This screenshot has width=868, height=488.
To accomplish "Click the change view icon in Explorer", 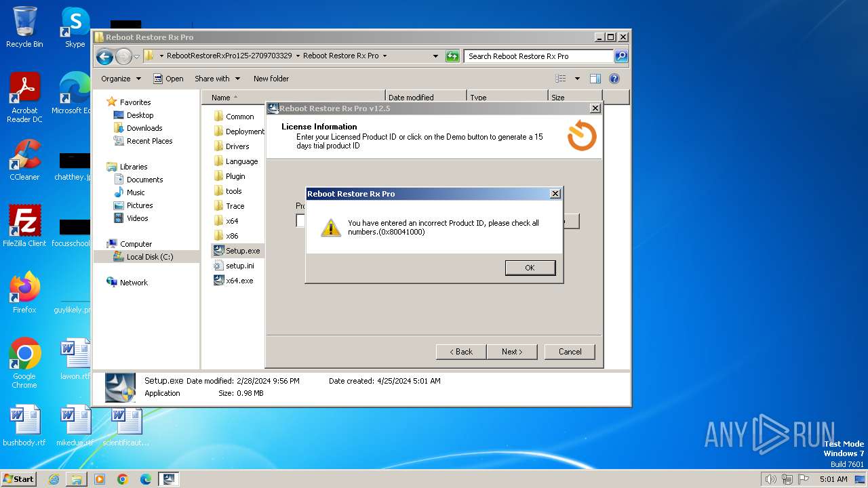I will 561,79.
